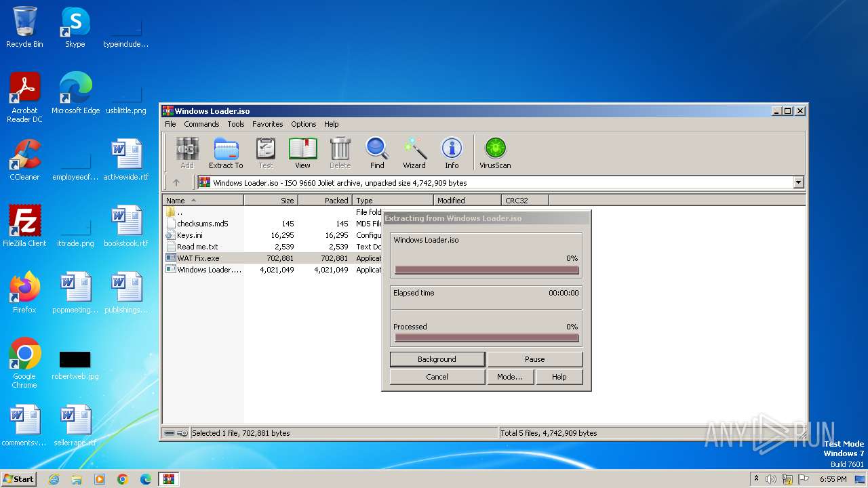The height and width of the screenshot is (488, 868).
Task: Go up one folder level arrow
Action: (x=176, y=182)
